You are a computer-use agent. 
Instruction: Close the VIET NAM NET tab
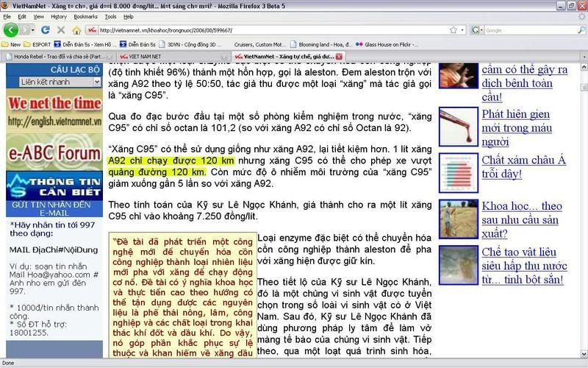pos(224,57)
